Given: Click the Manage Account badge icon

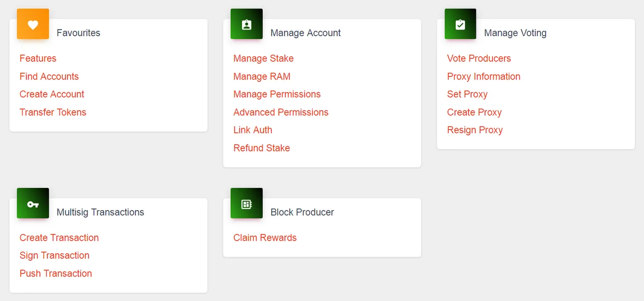Looking at the screenshot, I should (247, 24).
